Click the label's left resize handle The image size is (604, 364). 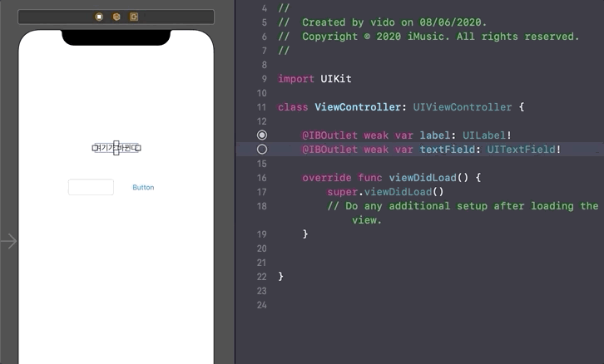[95, 148]
